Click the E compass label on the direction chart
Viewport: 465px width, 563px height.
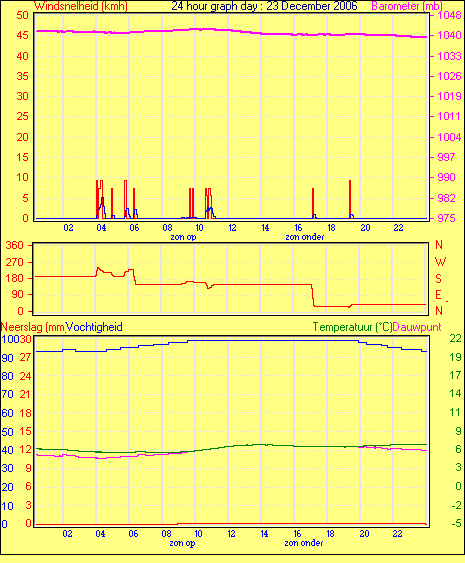[438, 295]
